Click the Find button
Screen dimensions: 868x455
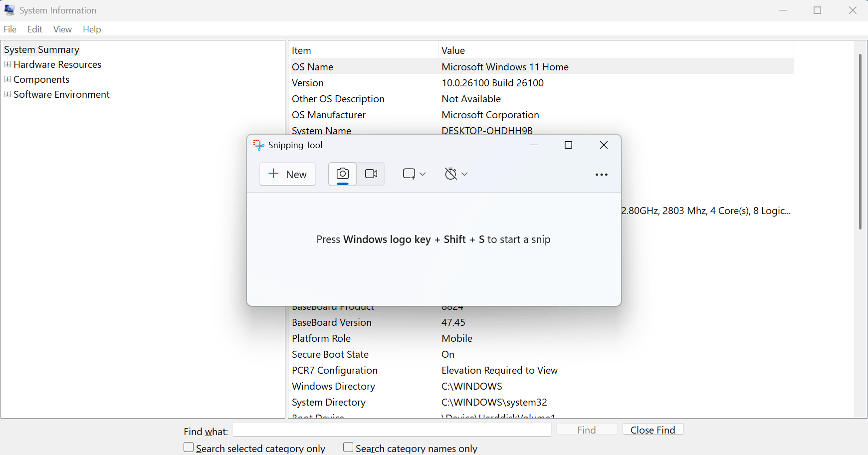tap(587, 430)
